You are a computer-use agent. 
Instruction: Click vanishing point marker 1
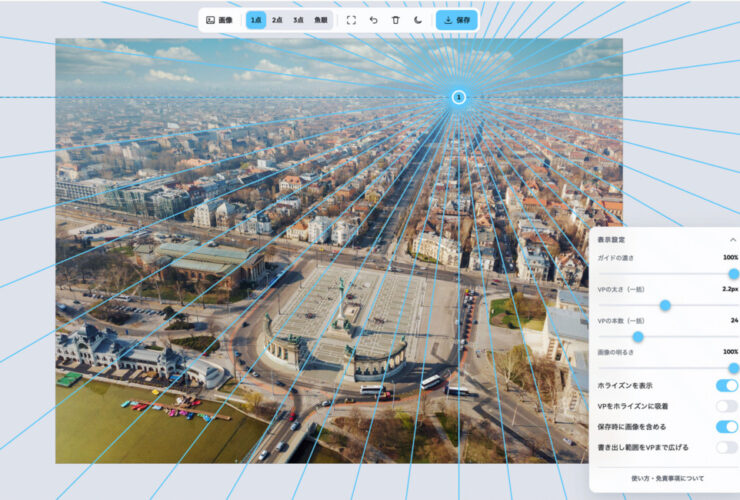coord(458,97)
